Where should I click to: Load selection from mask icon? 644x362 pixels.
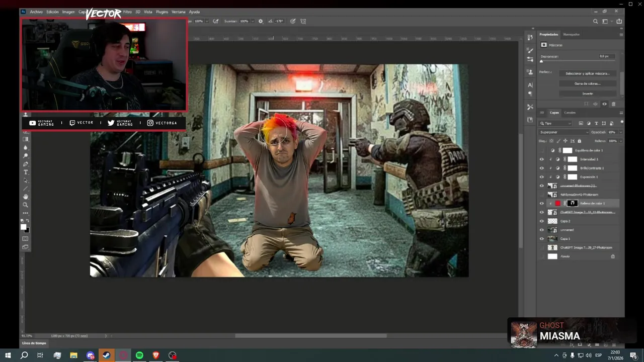point(586,104)
